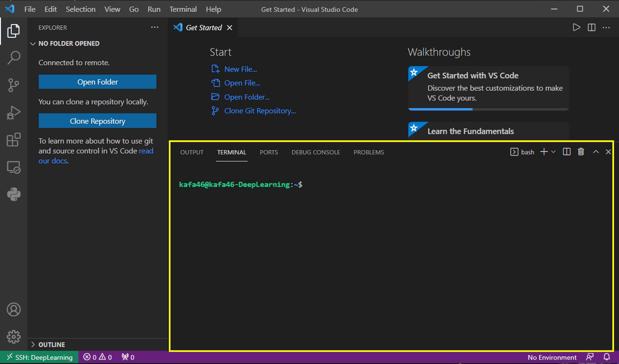
Task: Open the Run menu
Action: pyautogui.click(x=154, y=9)
